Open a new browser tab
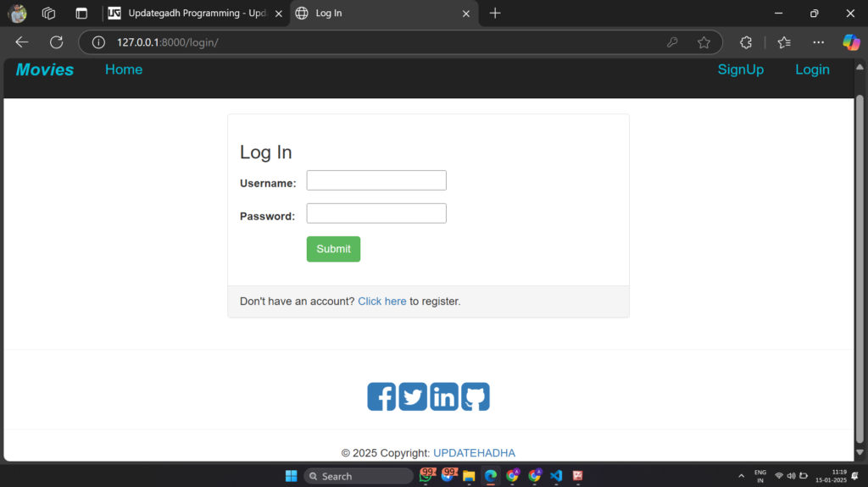The height and width of the screenshot is (487, 868). 495,14
